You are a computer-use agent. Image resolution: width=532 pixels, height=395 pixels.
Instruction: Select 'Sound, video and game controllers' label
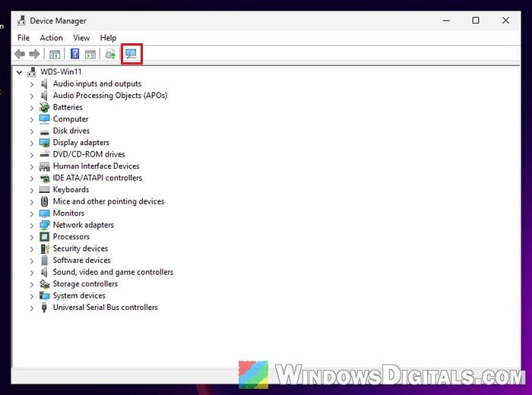point(113,272)
